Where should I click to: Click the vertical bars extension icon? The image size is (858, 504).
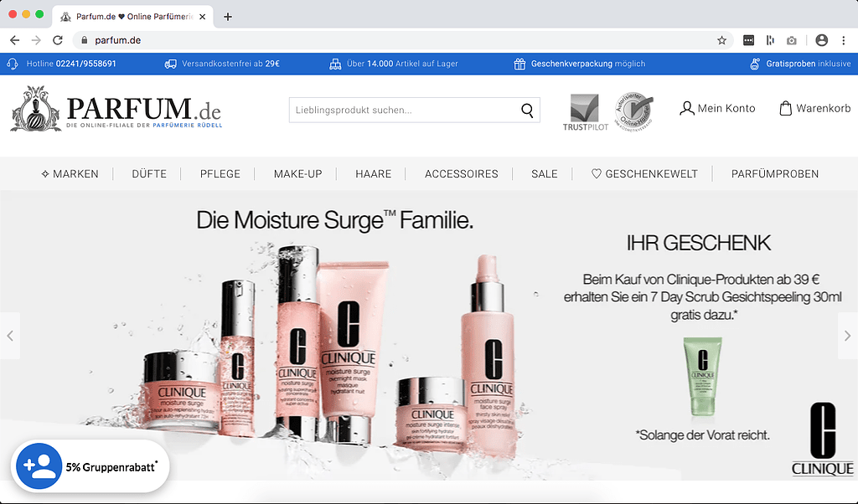pos(771,40)
